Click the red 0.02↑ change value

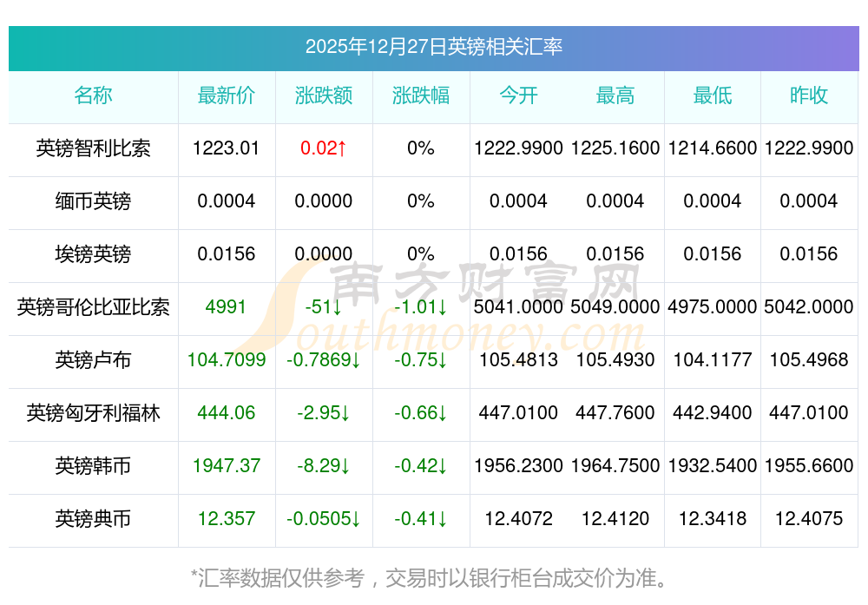point(323,148)
